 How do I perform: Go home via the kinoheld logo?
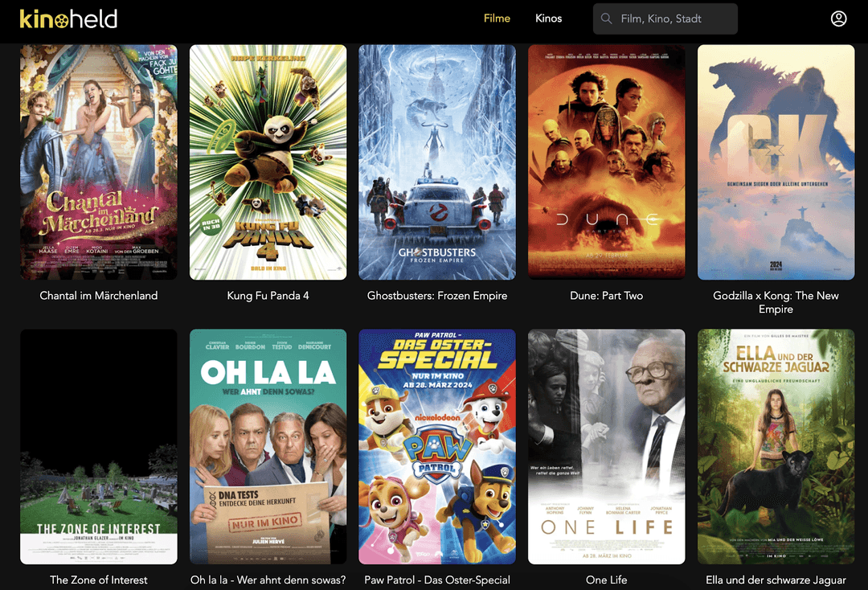68,18
